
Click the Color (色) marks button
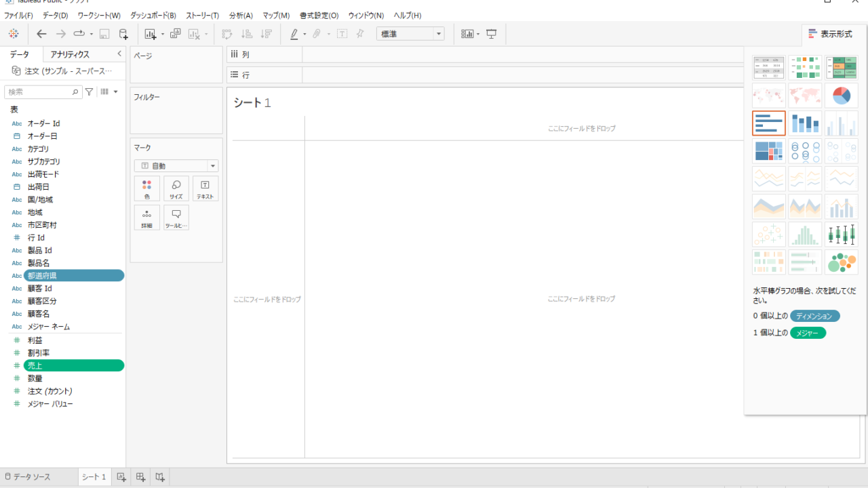[147, 189]
